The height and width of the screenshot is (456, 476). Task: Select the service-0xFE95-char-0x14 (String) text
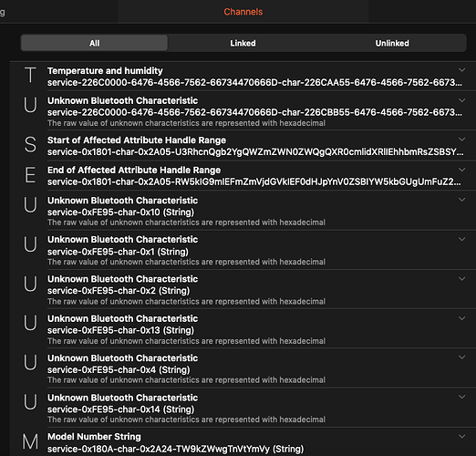pyautogui.click(x=120, y=409)
